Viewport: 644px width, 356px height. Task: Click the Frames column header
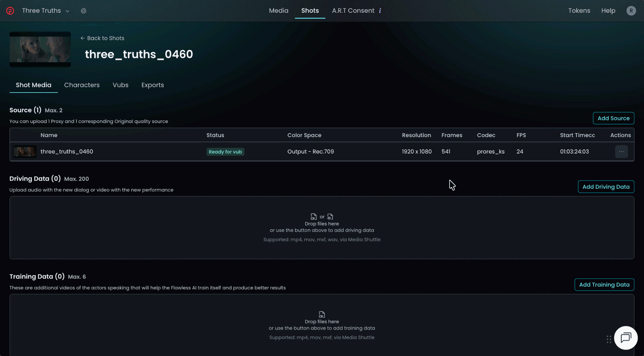point(451,135)
